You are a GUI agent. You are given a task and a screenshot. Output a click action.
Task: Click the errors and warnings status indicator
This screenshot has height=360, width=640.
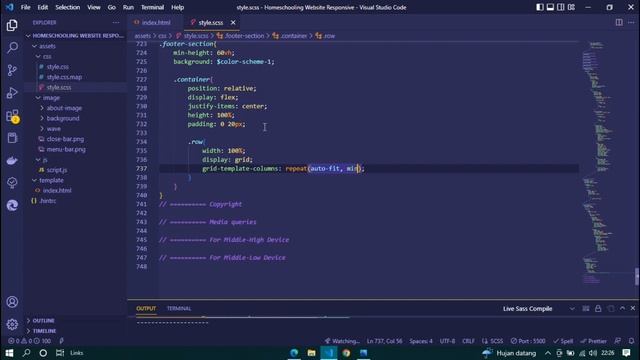[x=30, y=341]
